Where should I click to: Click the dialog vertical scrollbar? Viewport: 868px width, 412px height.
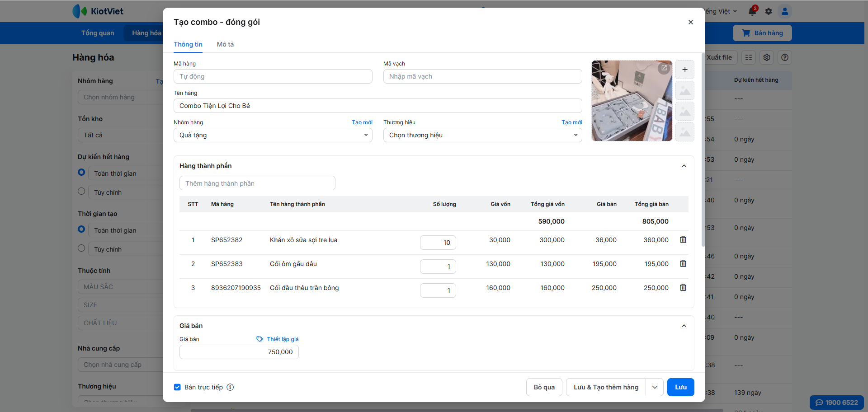pos(703,150)
